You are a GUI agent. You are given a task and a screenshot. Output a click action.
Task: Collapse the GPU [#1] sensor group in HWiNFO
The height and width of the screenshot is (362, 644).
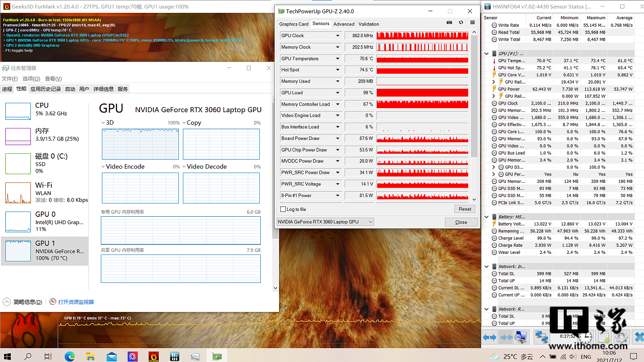coord(487,54)
